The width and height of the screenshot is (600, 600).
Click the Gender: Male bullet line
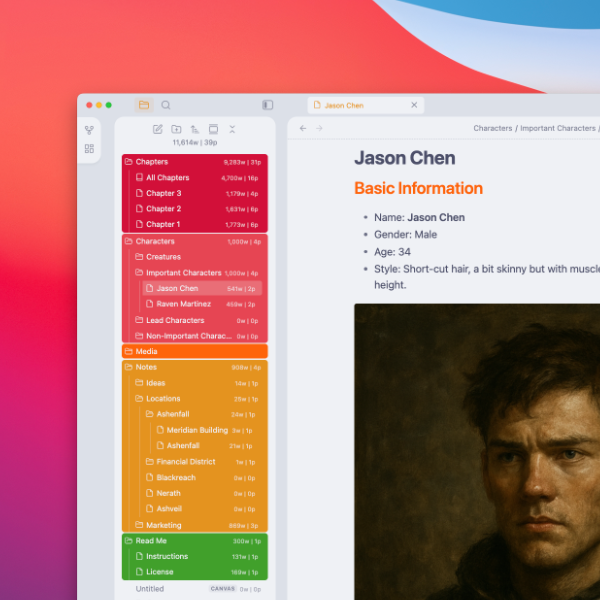point(405,235)
